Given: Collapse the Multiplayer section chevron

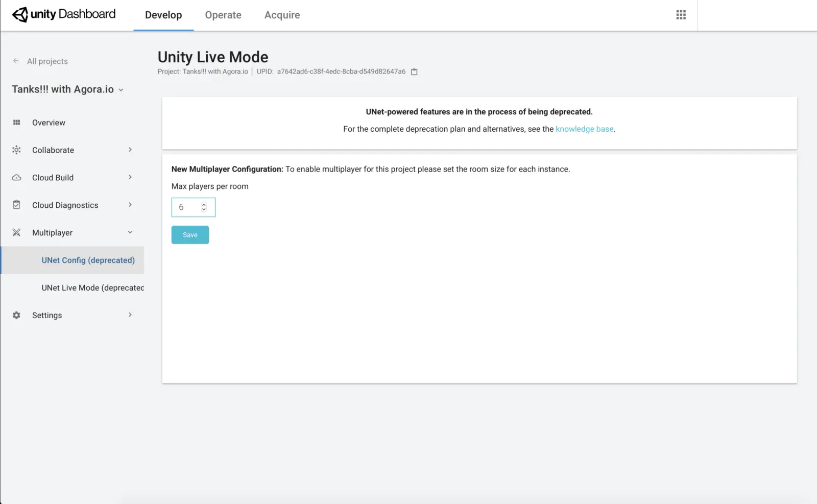Looking at the screenshot, I should coord(130,232).
